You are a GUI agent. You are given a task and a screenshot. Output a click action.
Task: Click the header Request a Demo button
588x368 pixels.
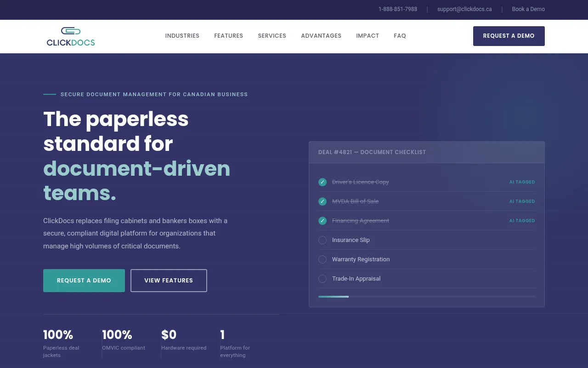509,36
